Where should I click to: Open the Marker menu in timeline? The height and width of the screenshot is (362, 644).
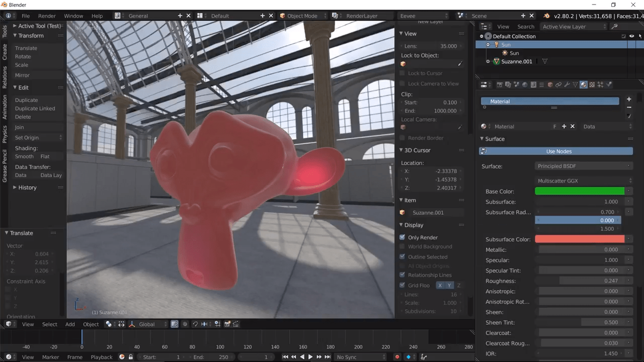[50, 357]
